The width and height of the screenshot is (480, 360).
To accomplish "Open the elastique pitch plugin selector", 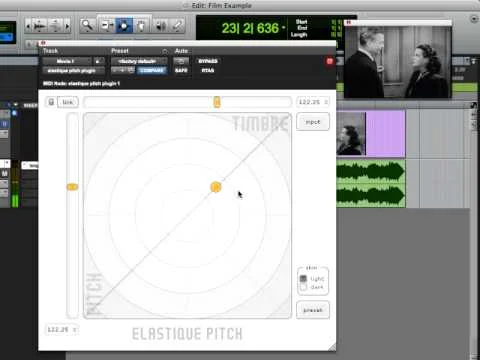I will (73, 70).
